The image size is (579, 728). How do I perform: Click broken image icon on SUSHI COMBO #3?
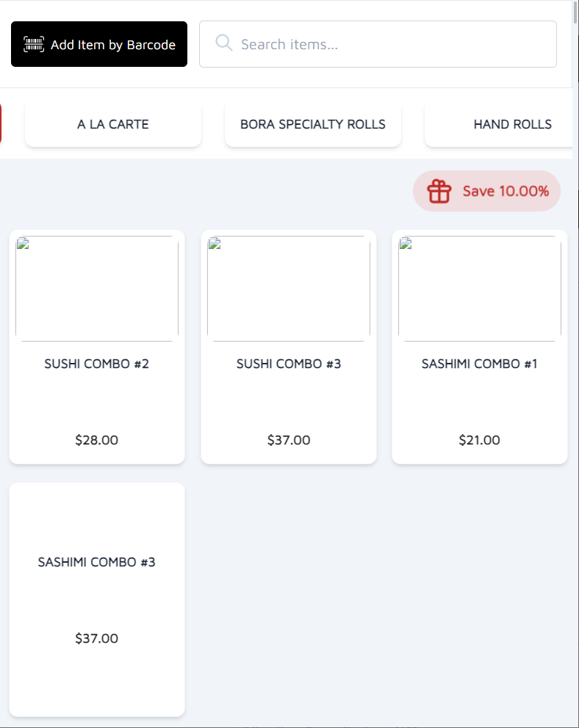point(214,243)
